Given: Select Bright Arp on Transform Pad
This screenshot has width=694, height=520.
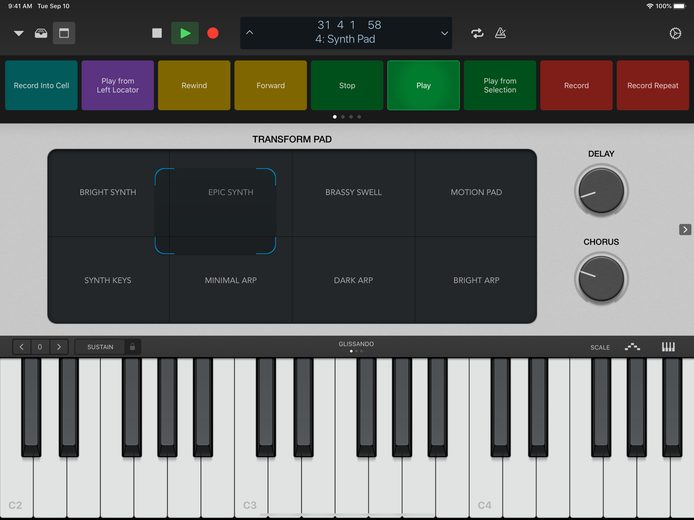Looking at the screenshot, I should point(476,280).
